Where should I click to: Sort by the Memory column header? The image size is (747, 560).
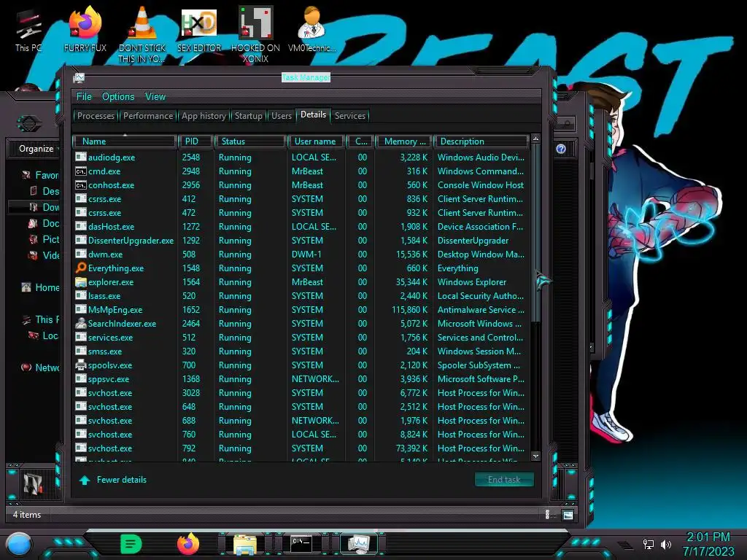(404, 141)
